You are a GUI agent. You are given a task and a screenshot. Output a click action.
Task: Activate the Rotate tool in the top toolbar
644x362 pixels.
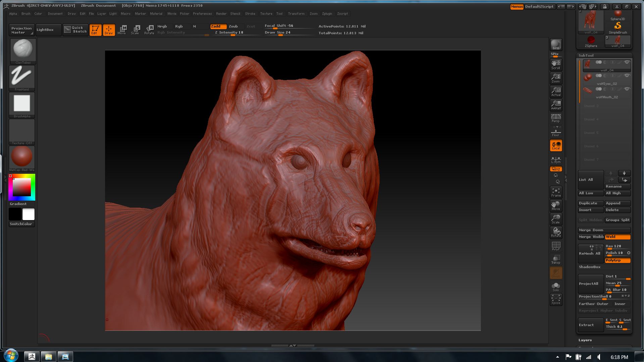pyautogui.click(x=149, y=30)
